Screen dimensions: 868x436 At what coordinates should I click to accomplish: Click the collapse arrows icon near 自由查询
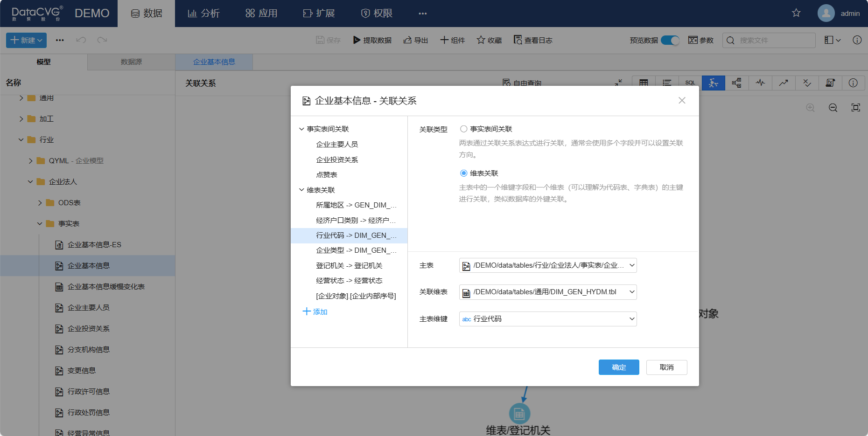(x=618, y=83)
